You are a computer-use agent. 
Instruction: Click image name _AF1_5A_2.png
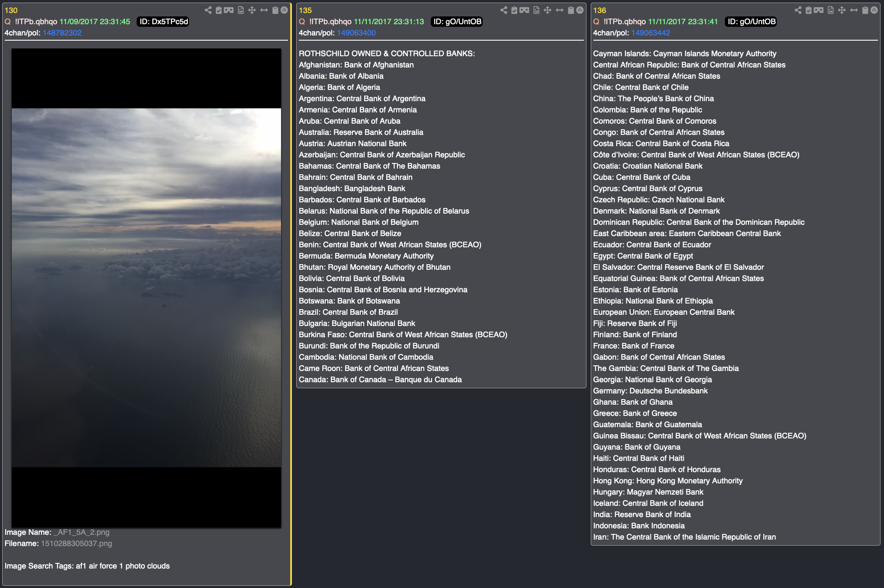click(x=81, y=532)
